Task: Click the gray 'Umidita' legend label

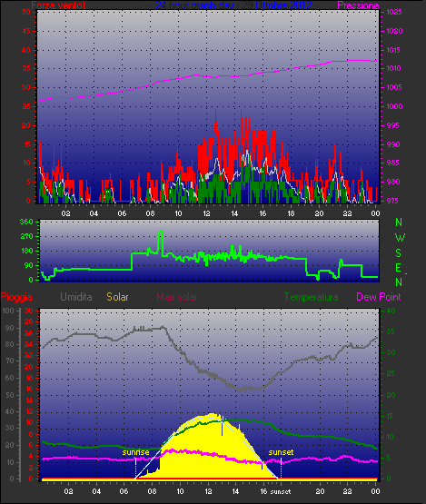Action: click(76, 297)
